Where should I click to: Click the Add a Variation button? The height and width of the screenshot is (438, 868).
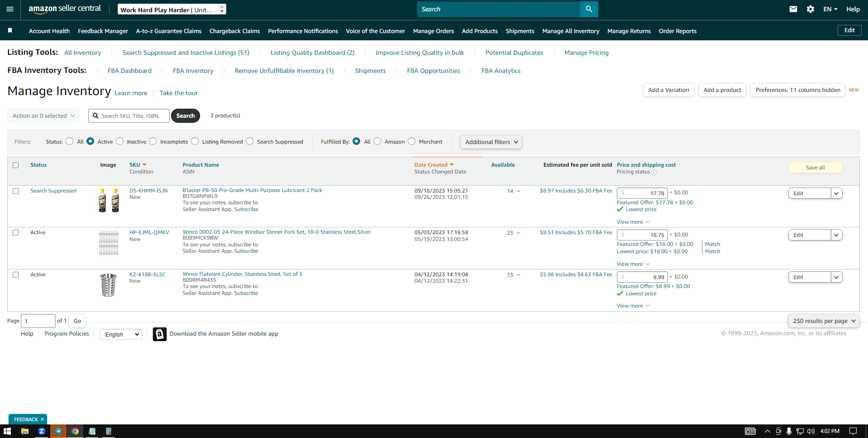668,90
